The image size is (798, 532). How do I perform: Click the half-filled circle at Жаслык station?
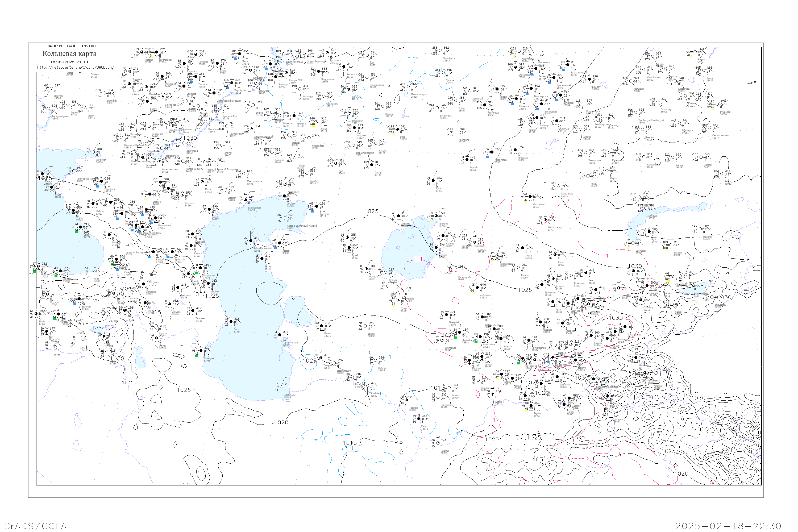point(366,269)
